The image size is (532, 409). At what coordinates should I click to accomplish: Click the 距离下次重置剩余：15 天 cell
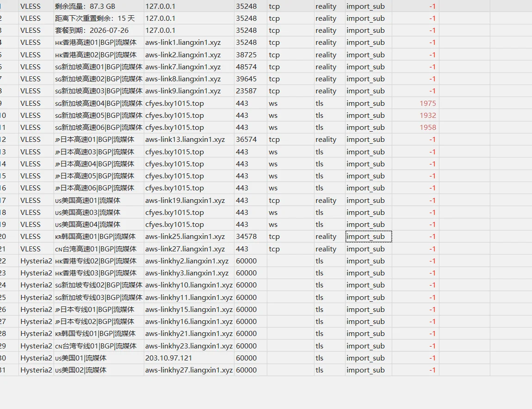(95, 18)
